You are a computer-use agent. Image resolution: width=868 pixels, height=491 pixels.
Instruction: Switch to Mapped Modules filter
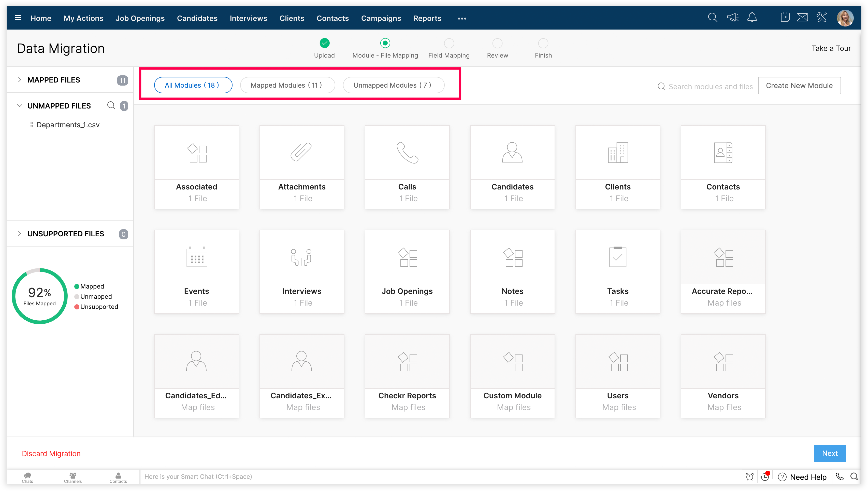click(x=287, y=85)
